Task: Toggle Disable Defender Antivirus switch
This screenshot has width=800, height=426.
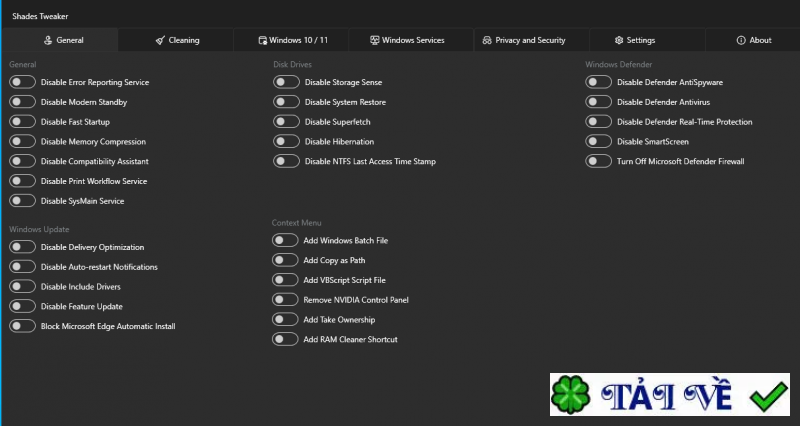Action: pos(598,102)
